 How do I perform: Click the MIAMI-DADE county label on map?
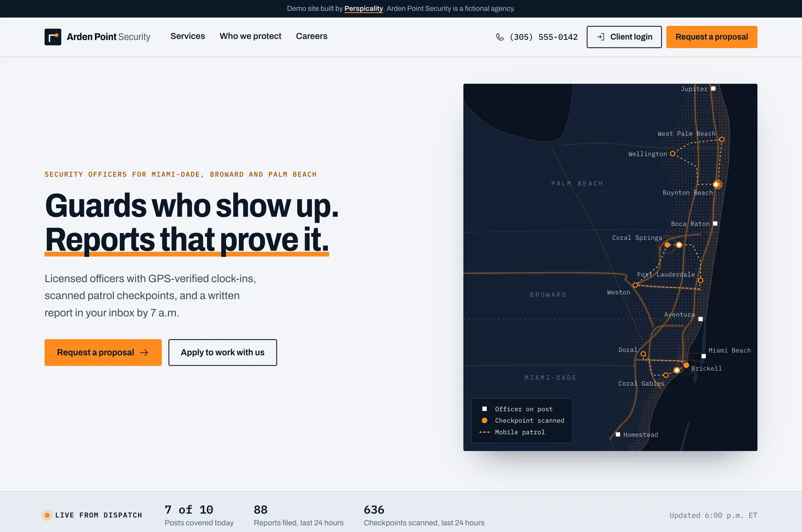550,378
